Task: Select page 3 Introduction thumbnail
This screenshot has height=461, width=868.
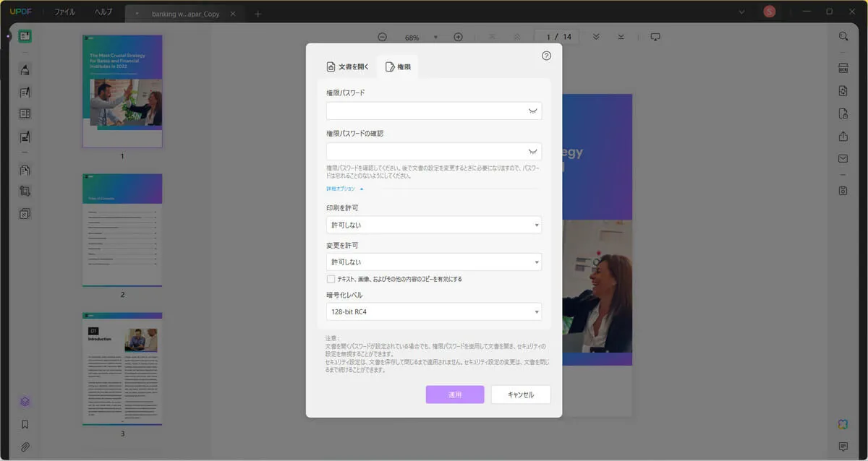Action: [122, 369]
